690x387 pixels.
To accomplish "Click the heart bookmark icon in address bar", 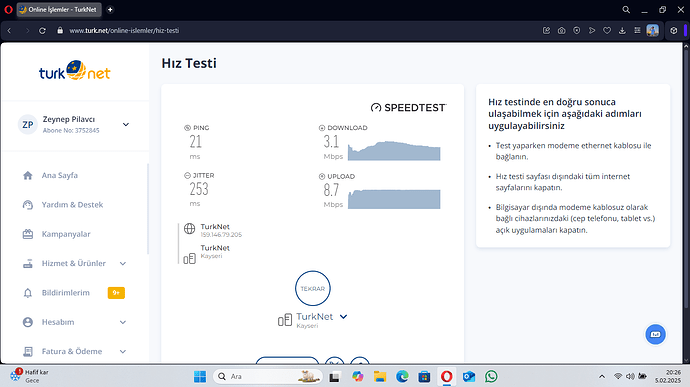I will [x=607, y=31].
